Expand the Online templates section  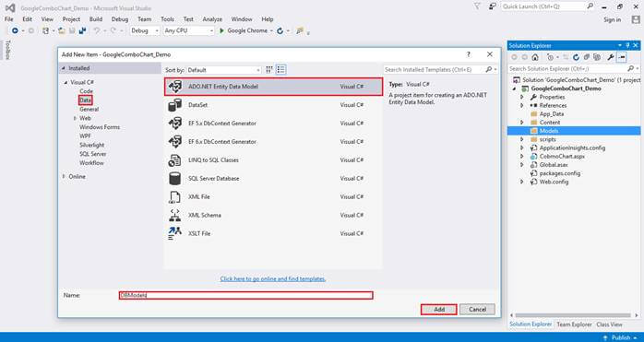[64, 177]
